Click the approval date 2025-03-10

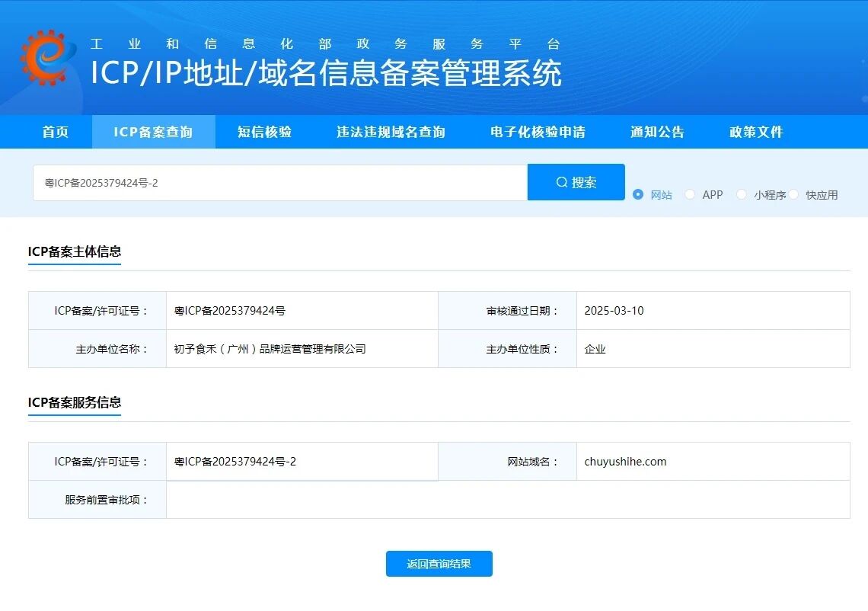(x=614, y=311)
